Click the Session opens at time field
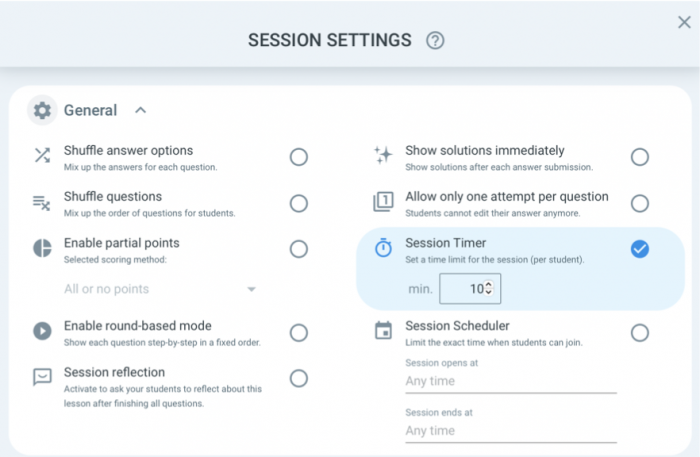The height and width of the screenshot is (457, 700). point(511,381)
